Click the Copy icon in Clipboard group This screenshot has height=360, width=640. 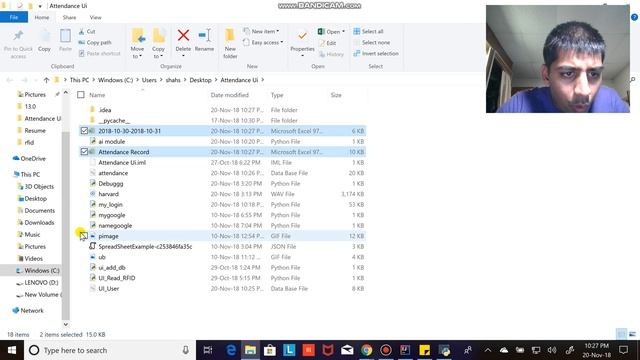44,36
